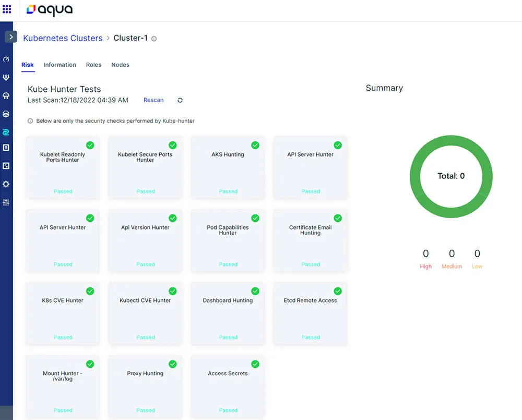Screen dimensions: 522x420
Task: Click green check on Proxy Hunting card
Action: pos(173,364)
